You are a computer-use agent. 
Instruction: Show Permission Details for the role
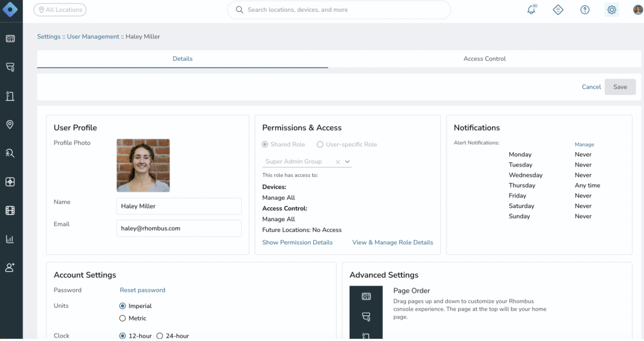[297, 242]
